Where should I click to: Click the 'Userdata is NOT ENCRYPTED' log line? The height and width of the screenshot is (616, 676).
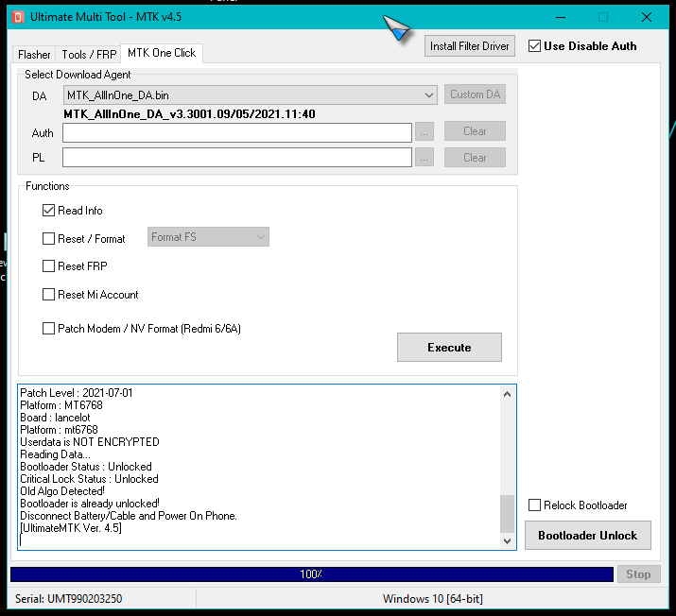(90, 442)
